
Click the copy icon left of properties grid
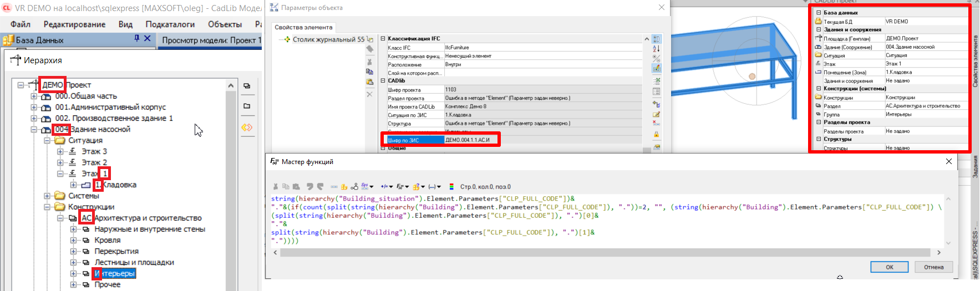(x=370, y=72)
